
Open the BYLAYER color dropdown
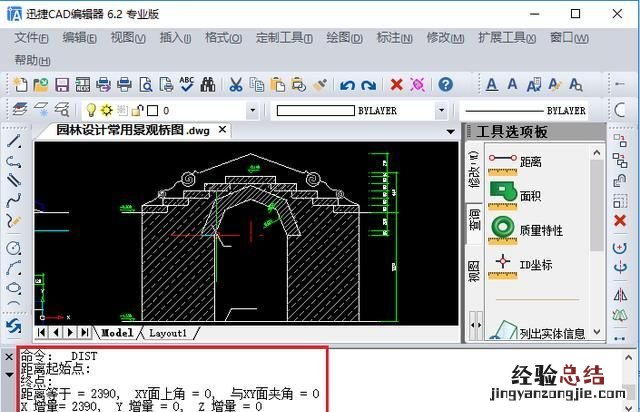pyautogui.click(x=441, y=110)
